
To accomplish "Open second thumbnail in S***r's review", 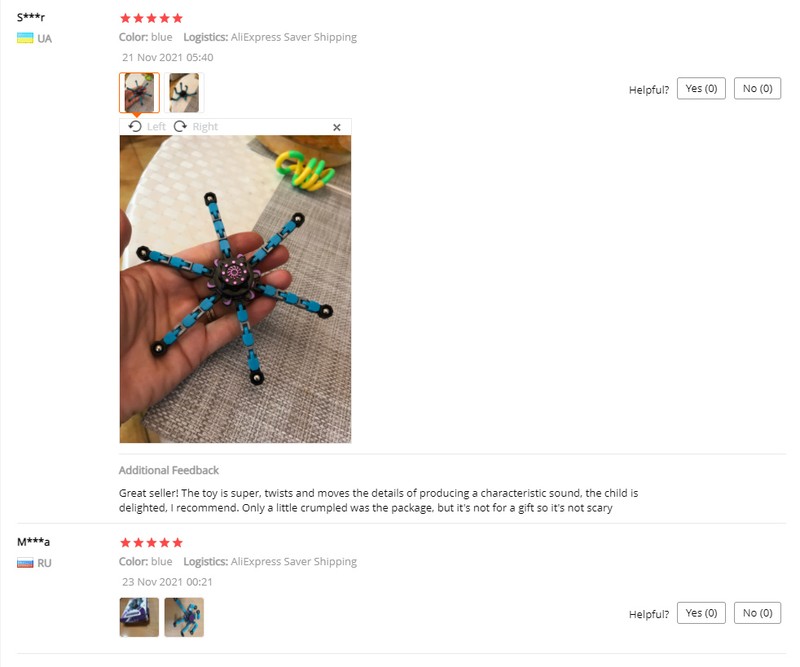I will (x=184, y=92).
